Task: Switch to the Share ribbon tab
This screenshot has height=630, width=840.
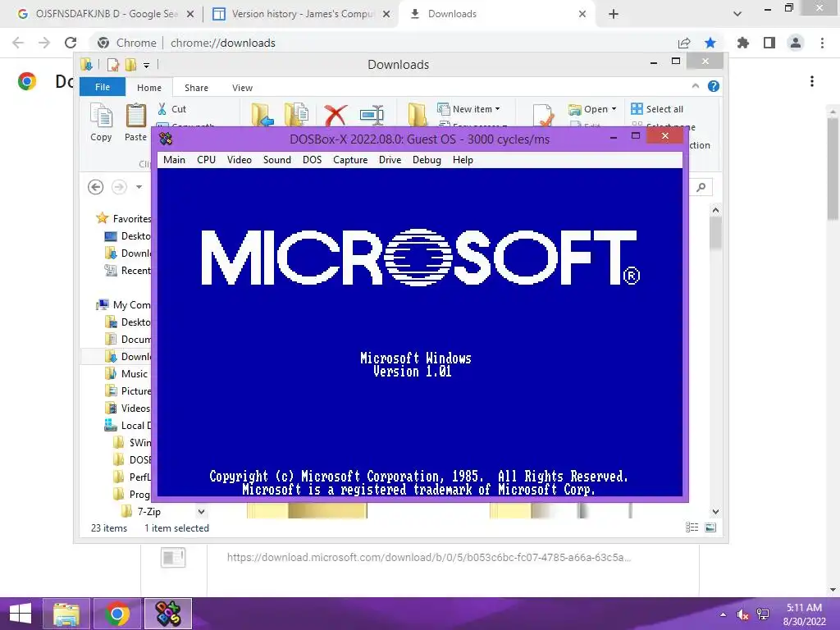Action: (x=197, y=87)
